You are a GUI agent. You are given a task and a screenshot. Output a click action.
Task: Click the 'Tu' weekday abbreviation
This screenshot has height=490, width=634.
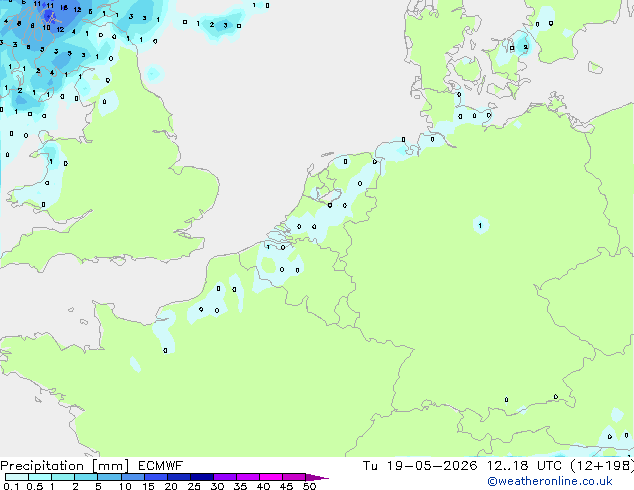[370, 466]
